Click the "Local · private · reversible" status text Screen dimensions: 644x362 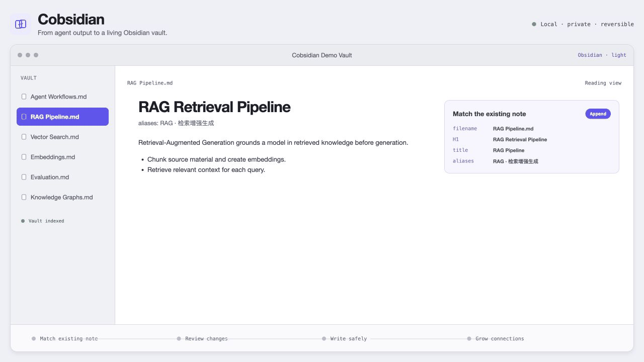pyautogui.click(x=587, y=24)
